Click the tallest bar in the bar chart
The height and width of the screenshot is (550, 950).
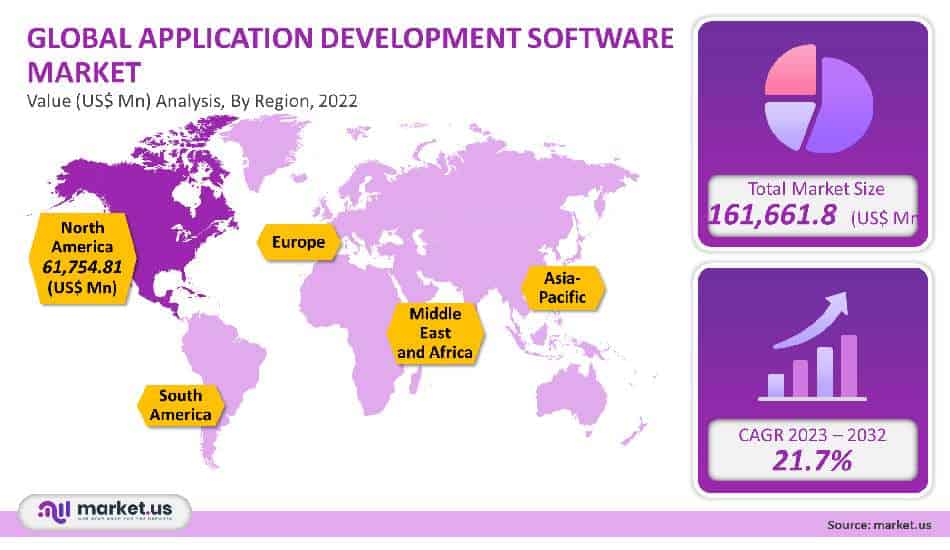[x=849, y=365]
